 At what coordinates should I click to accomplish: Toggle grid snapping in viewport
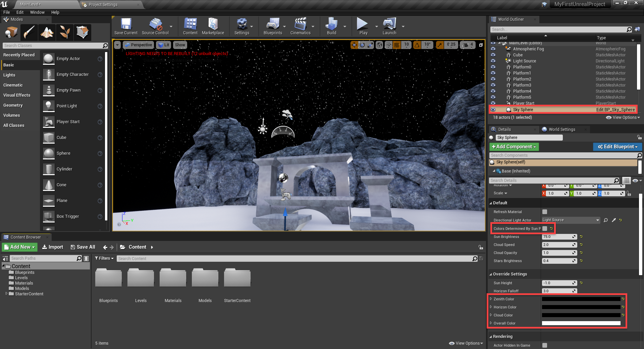pyautogui.click(x=397, y=45)
